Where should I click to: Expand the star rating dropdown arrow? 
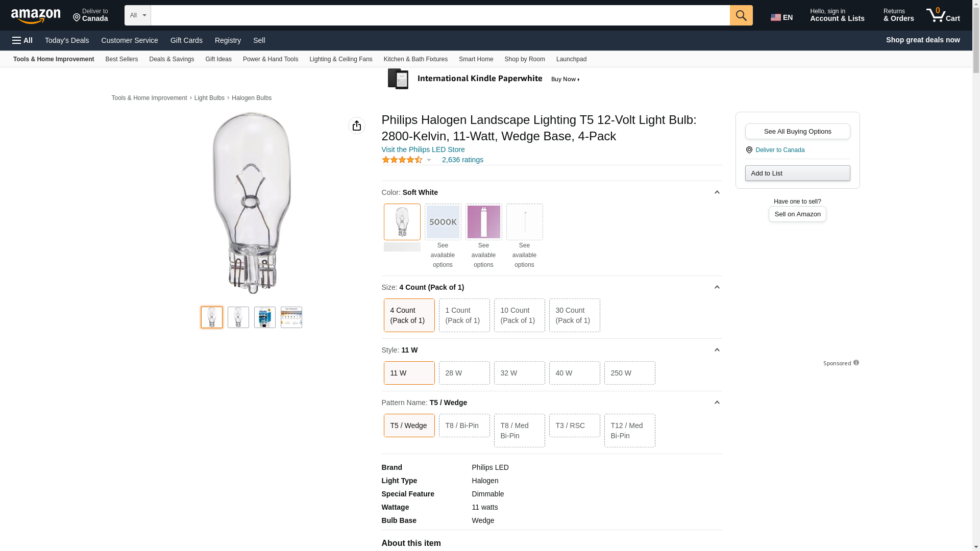point(429,160)
